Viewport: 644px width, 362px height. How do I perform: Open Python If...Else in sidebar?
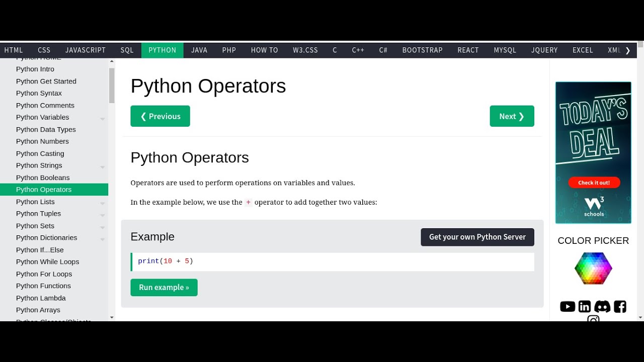click(x=54, y=250)
